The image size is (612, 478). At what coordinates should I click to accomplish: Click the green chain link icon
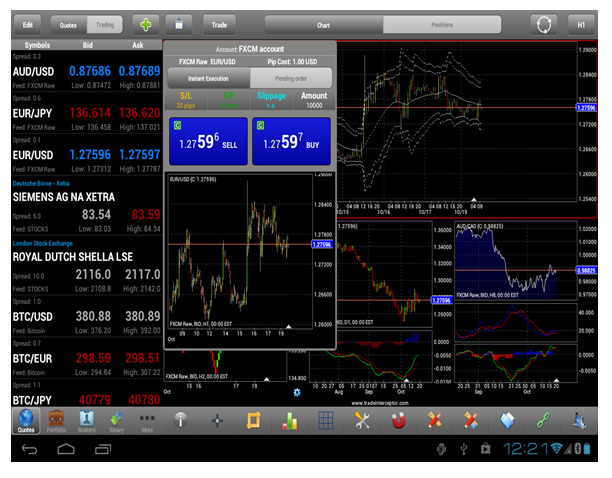[x=543, y=421]
